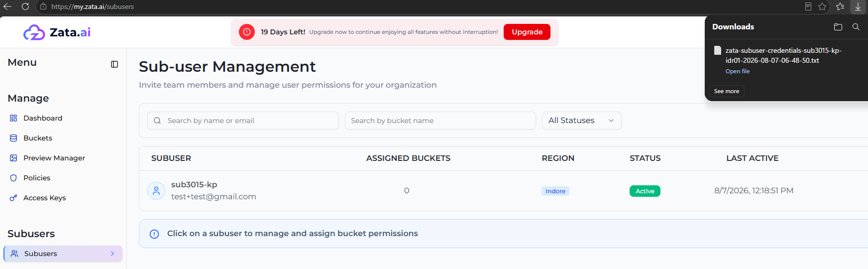Open the All Statuses dropdown

581,121
